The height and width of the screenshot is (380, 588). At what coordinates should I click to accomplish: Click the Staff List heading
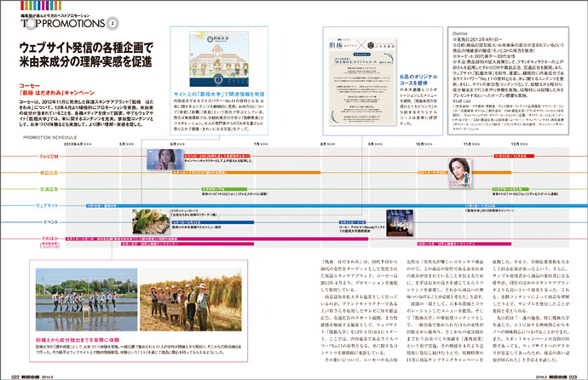click(462, 101)
